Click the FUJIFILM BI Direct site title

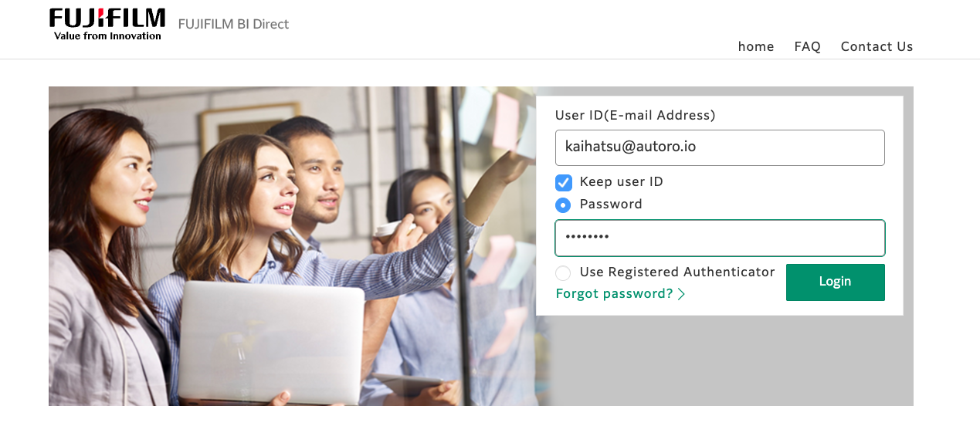pos(233,24)
